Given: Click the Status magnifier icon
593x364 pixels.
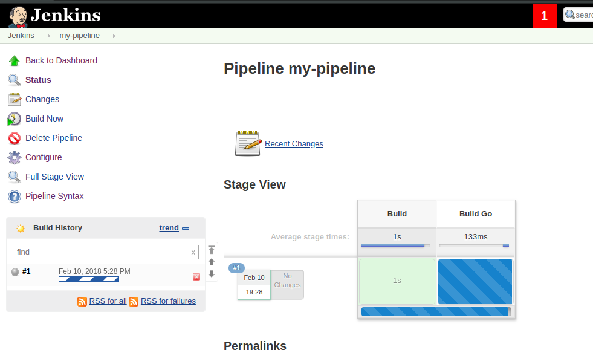Looking at the screenshot, I should pos(15,80).
